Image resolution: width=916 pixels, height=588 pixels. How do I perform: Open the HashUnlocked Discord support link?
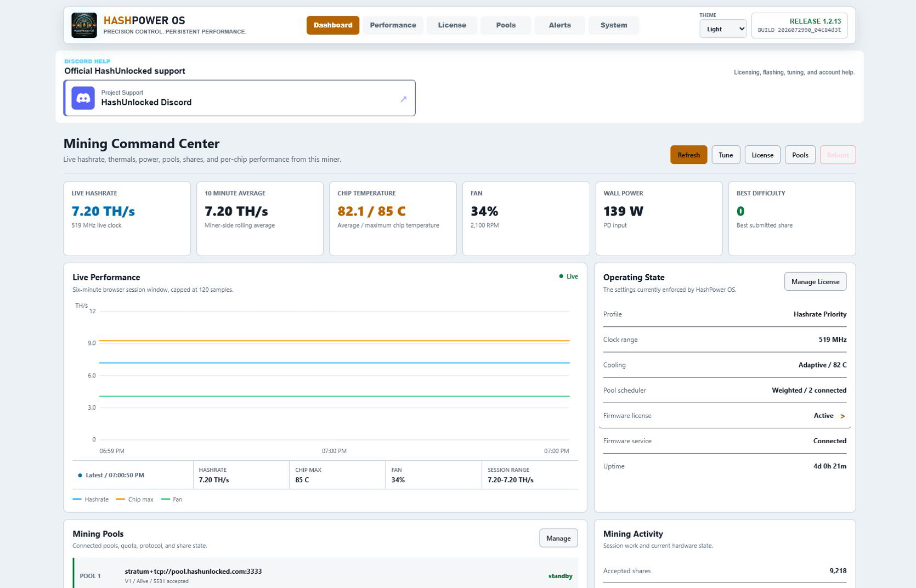pyautogui.click(x=240, y=98)
